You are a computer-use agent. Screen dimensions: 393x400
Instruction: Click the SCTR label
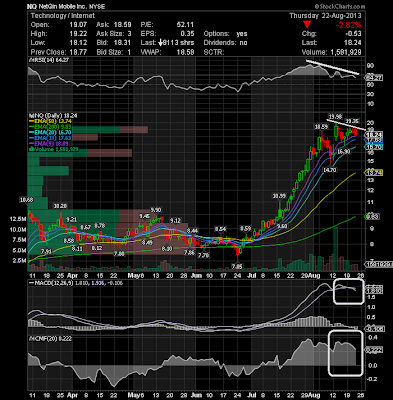tap(214, 52)
